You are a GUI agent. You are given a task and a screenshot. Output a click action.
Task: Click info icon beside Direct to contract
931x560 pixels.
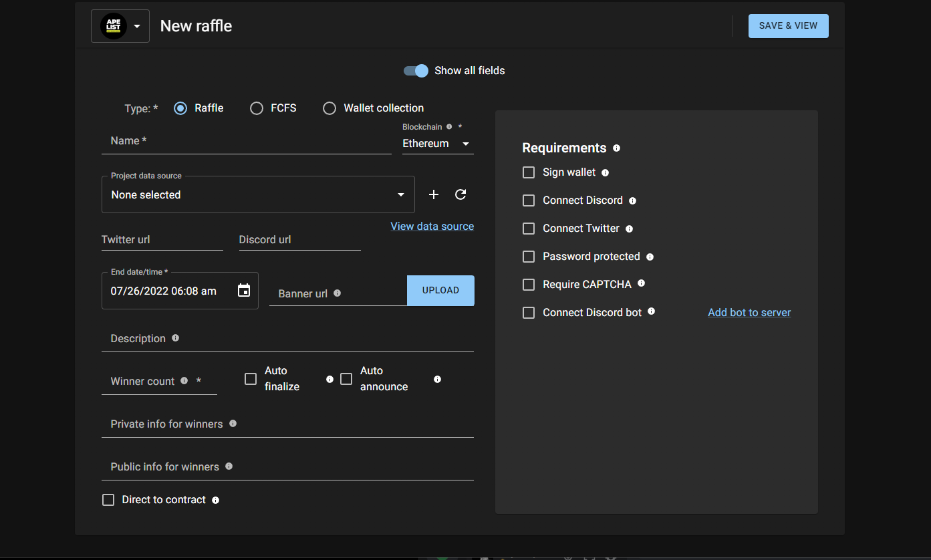pos(215,500)
